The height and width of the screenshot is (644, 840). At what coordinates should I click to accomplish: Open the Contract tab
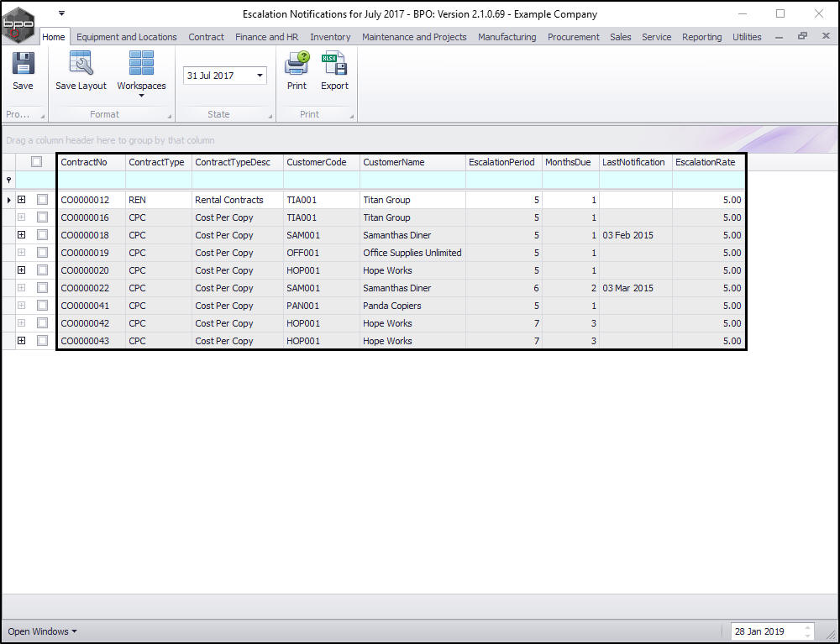coord(207,37)
